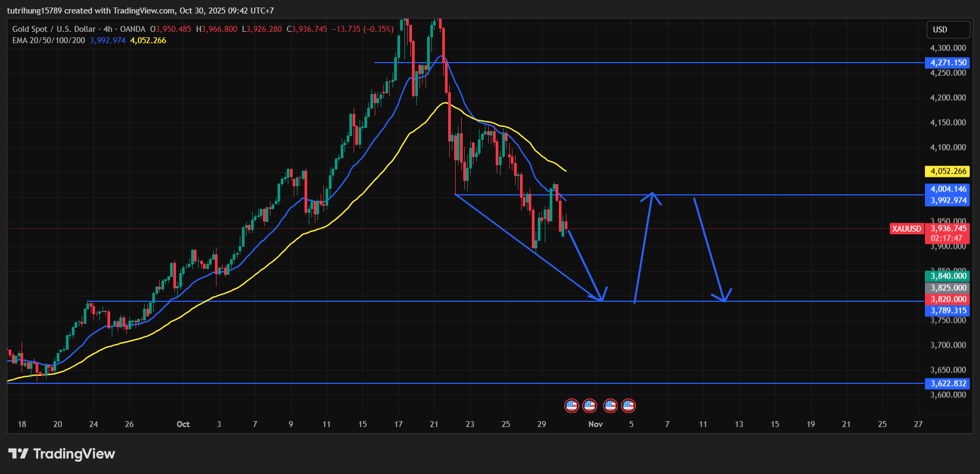980x474 pixels.
Task: Click the yellow 4,052.266 price axis tag
Action: 948,171
